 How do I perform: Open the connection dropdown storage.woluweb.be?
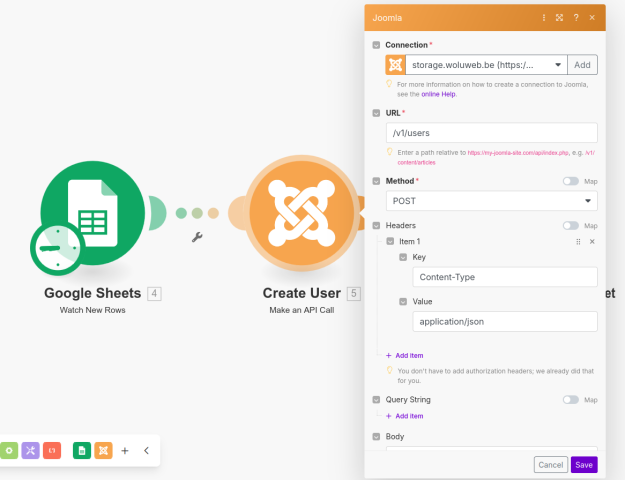[486, 65]
